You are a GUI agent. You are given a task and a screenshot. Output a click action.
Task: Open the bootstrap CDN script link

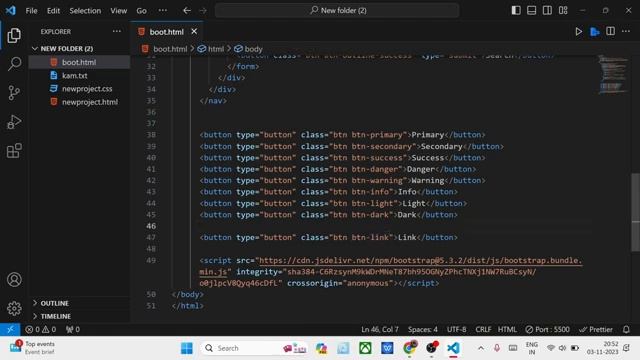[x=420, y=260]
